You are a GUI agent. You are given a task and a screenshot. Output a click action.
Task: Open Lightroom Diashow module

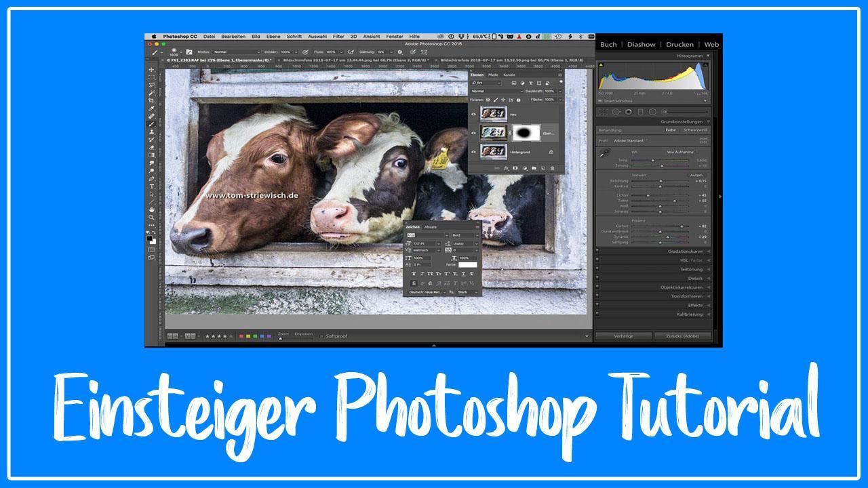coord(641,45)
